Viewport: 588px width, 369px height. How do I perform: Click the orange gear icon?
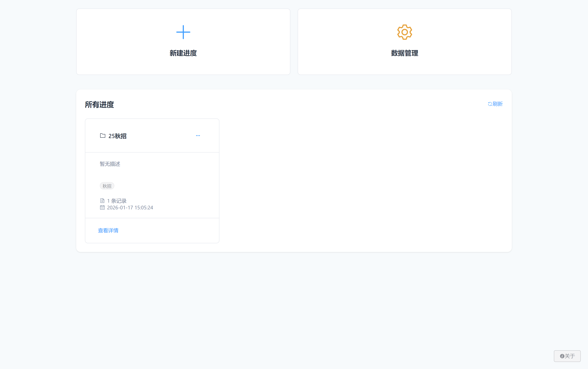(405, 32)
